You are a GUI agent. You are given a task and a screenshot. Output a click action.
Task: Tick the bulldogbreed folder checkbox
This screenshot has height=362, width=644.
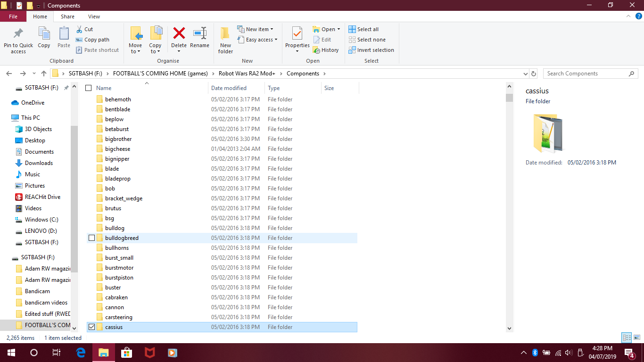click(x=92, y=238)
